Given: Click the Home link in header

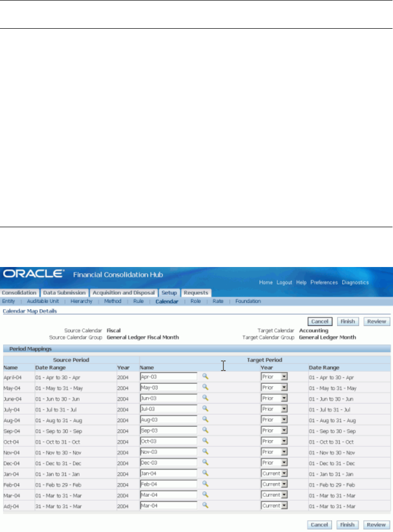Looking at the screenshot, I should [266, 282].
